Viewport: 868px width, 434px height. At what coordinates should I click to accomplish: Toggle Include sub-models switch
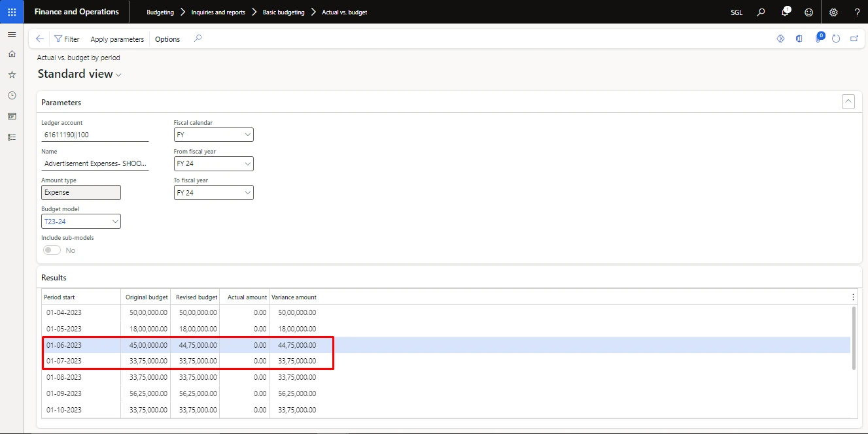click(x=52, y=250)
